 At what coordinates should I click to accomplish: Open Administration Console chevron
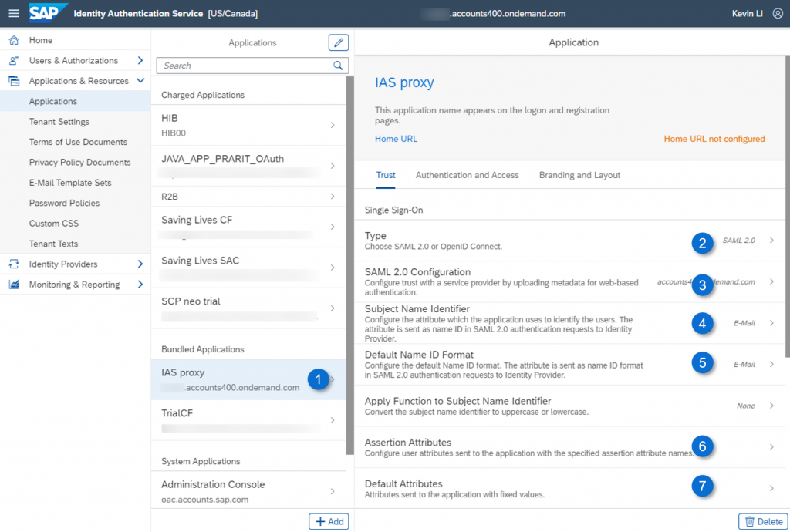[x=333, y=491]
